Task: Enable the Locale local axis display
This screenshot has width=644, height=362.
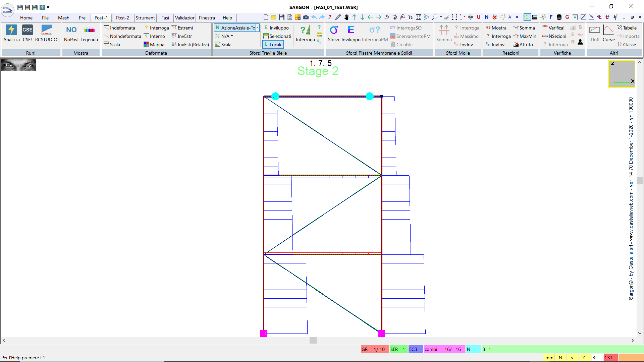Action: (273, 44)
